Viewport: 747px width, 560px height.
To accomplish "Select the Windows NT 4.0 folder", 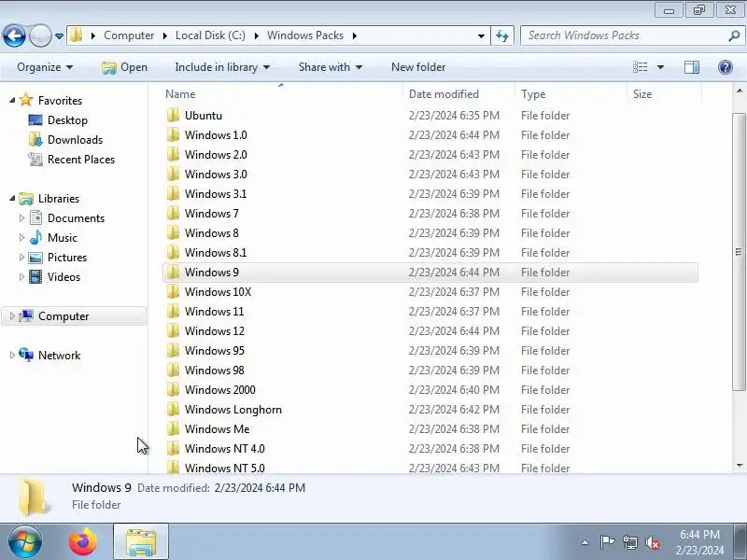I will (x=224, y=449).
